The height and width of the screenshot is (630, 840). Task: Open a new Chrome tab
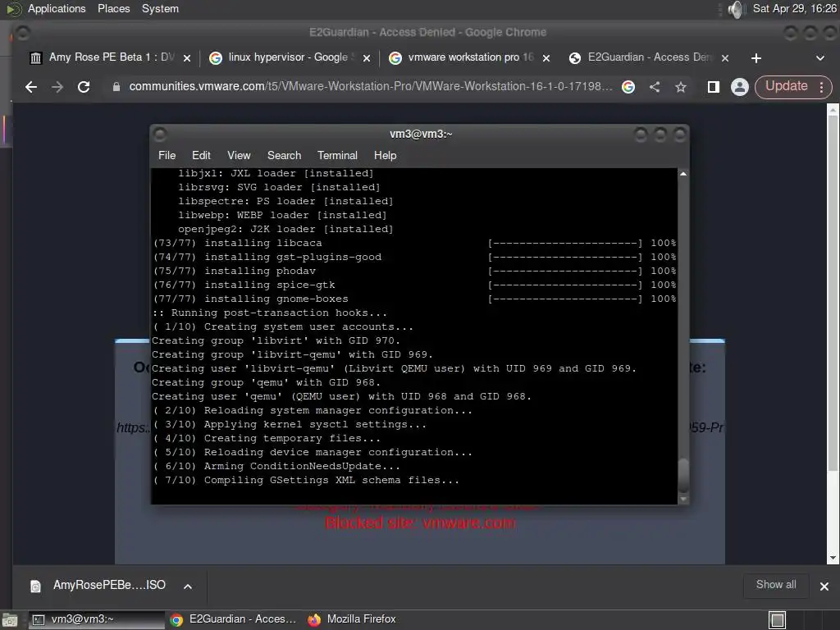point(756,58)
